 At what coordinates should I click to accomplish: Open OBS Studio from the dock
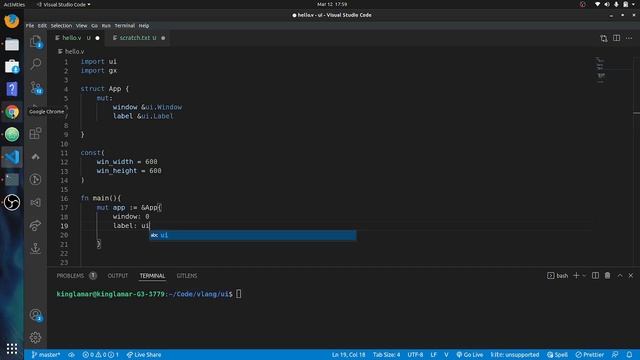point(12,202)
